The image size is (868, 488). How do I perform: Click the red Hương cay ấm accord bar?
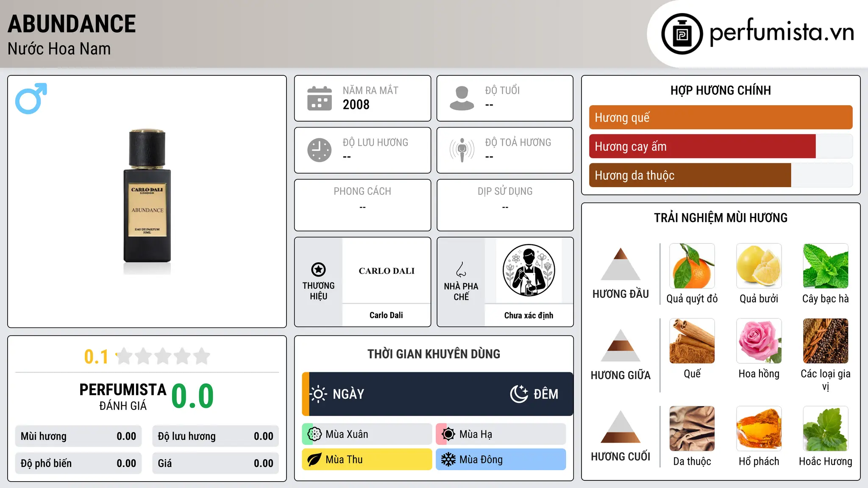coord(702,146)
